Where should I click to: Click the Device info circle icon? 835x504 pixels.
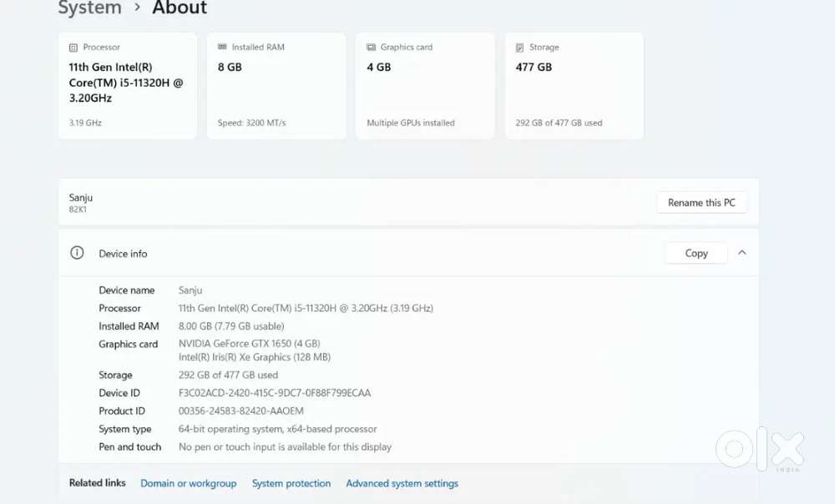coord(77,253)
